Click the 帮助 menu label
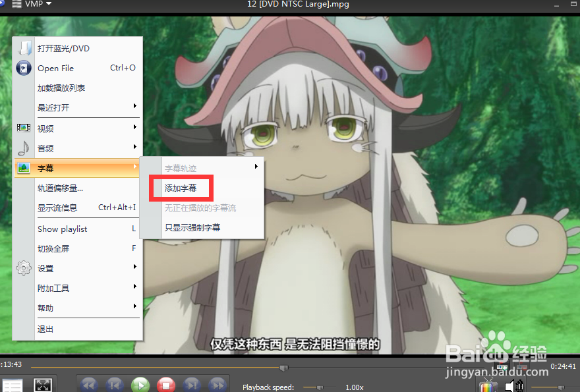This screenshot has width=580, height=392. point(45,308)
